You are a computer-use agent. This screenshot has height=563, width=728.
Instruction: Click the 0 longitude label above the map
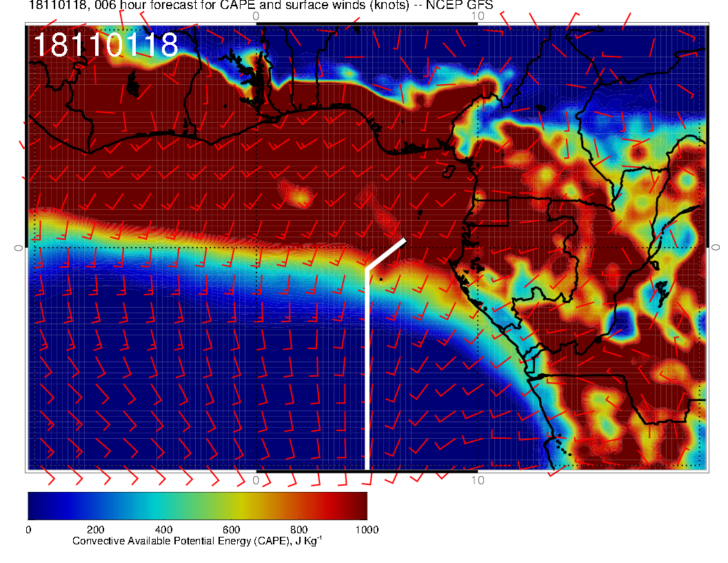[x=256, y=15]
